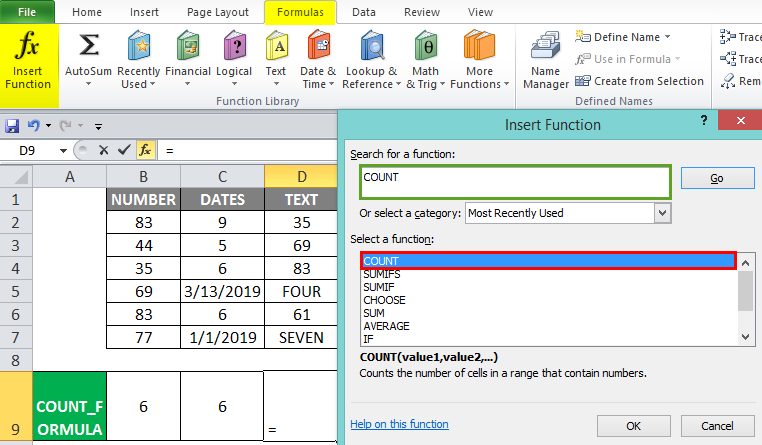The width and height of the screenshot is (762, 445).
Task: Confirm formula entry with checkmark icon
Action: point(124,150)
